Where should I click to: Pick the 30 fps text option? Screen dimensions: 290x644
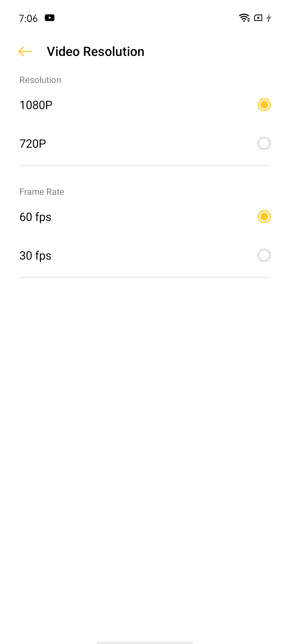[35, 256]
